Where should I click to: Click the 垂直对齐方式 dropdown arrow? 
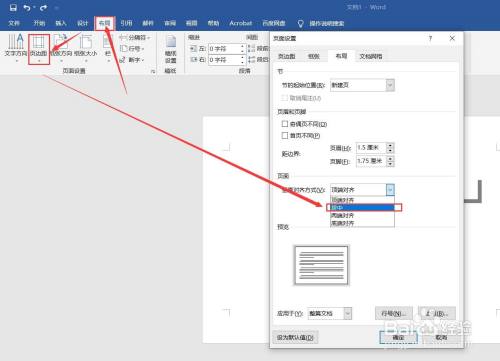coord(390,190)
